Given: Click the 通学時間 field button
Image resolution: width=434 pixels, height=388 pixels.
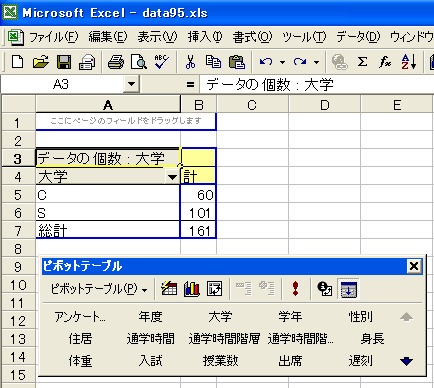Looking at the screenshot, I should [150, 339].
